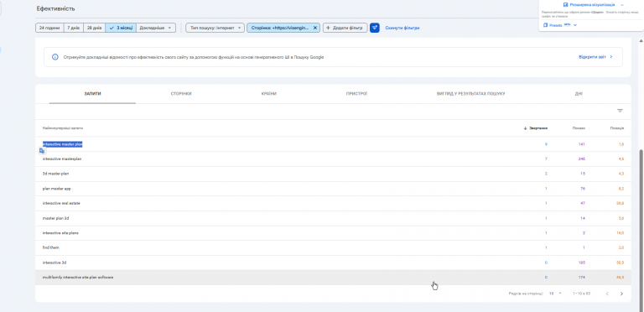
Task: Click impressions value 141
Action: pos(582,144)
